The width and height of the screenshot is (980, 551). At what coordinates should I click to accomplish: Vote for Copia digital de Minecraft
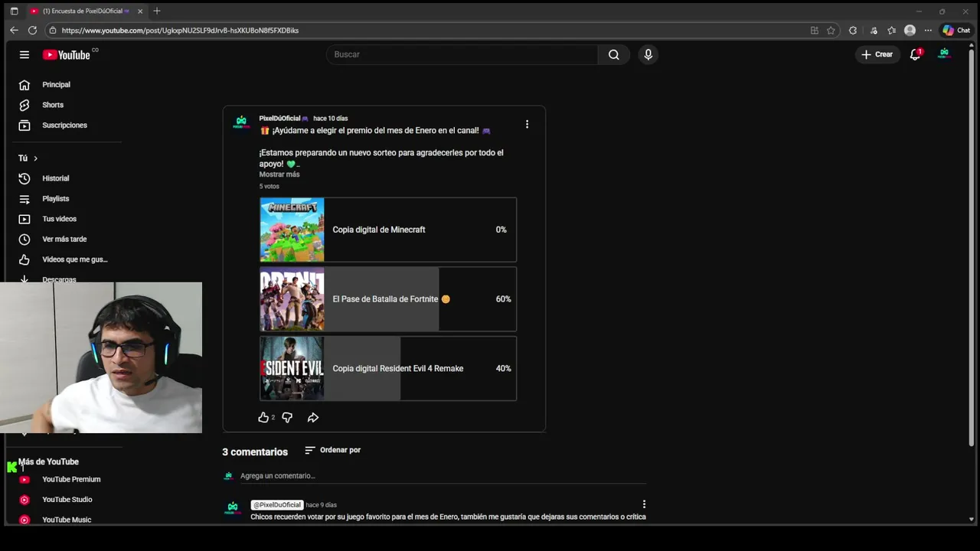(x=388, y=230)
